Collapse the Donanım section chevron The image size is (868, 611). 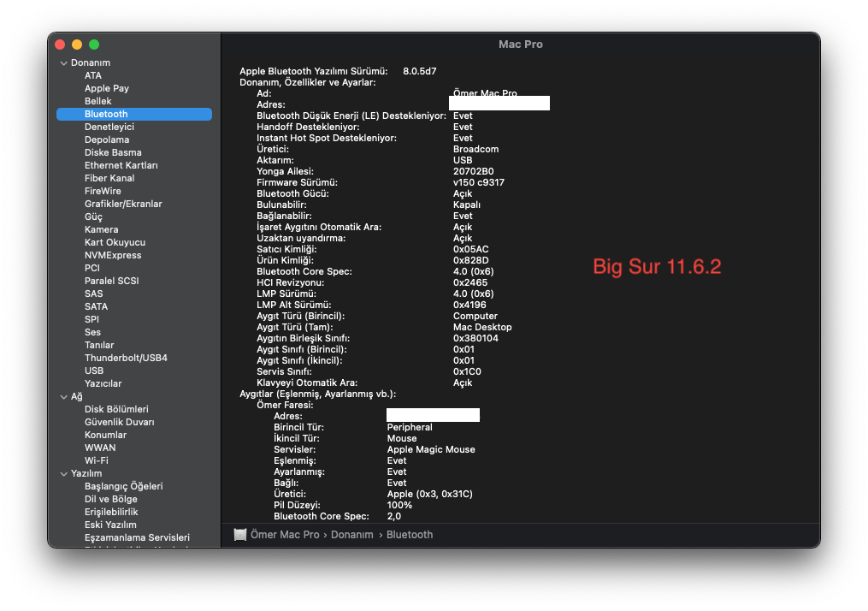click(x=63, y=63)
